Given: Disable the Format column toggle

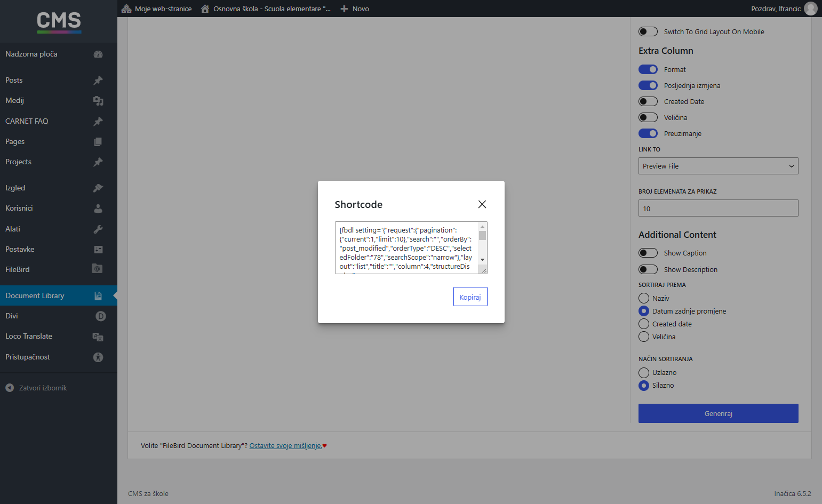Looking at the screenshot, I should [x=648, y=69].
